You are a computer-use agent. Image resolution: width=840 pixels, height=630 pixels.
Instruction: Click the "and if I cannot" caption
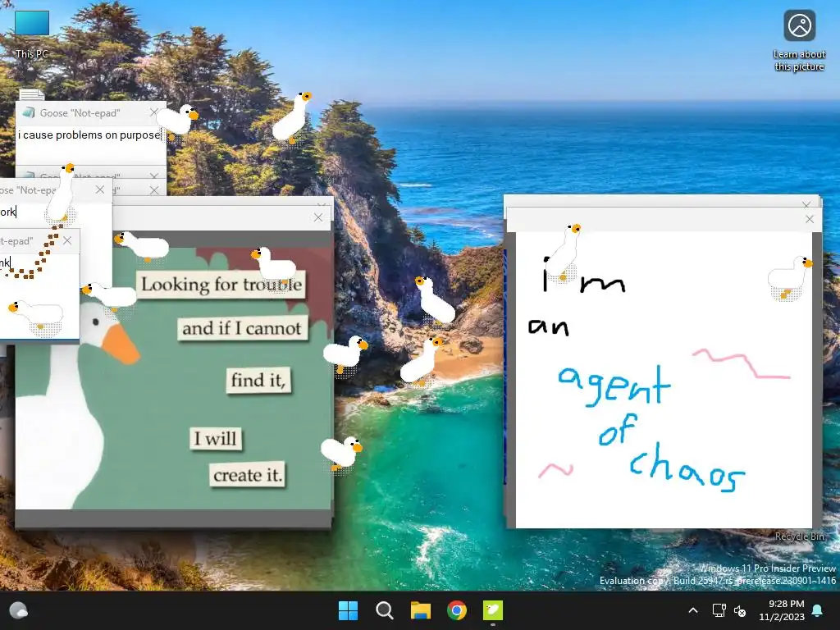point(242,328)
